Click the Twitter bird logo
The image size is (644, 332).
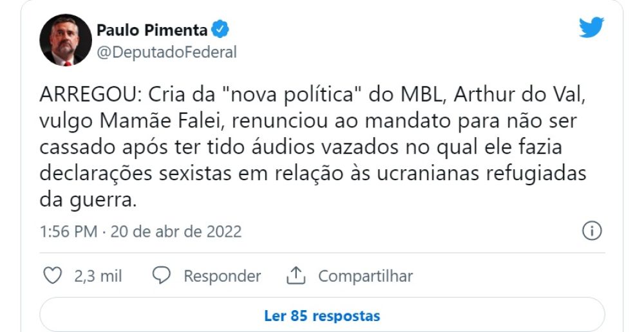click(x=591, y=27)
